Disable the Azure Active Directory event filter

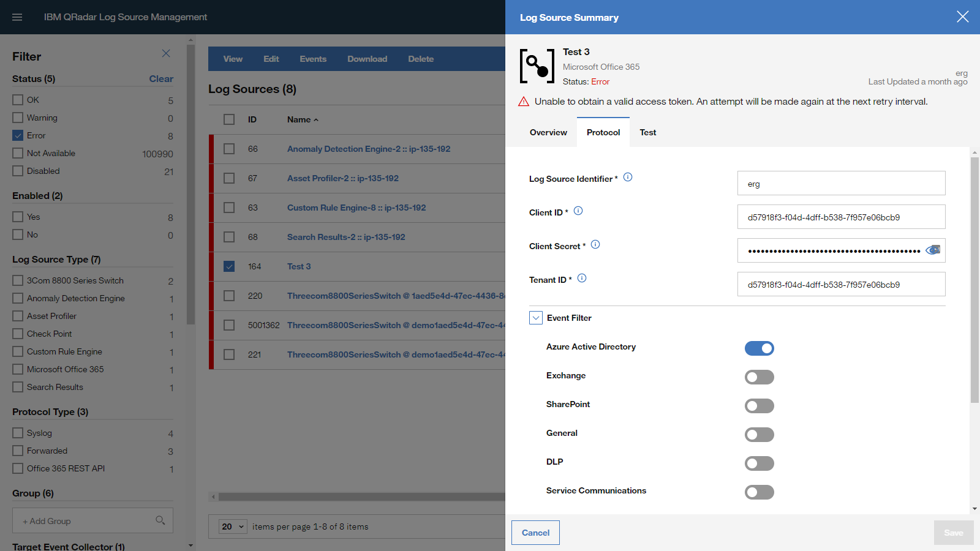pyautogui.click(x=759, y=348)
